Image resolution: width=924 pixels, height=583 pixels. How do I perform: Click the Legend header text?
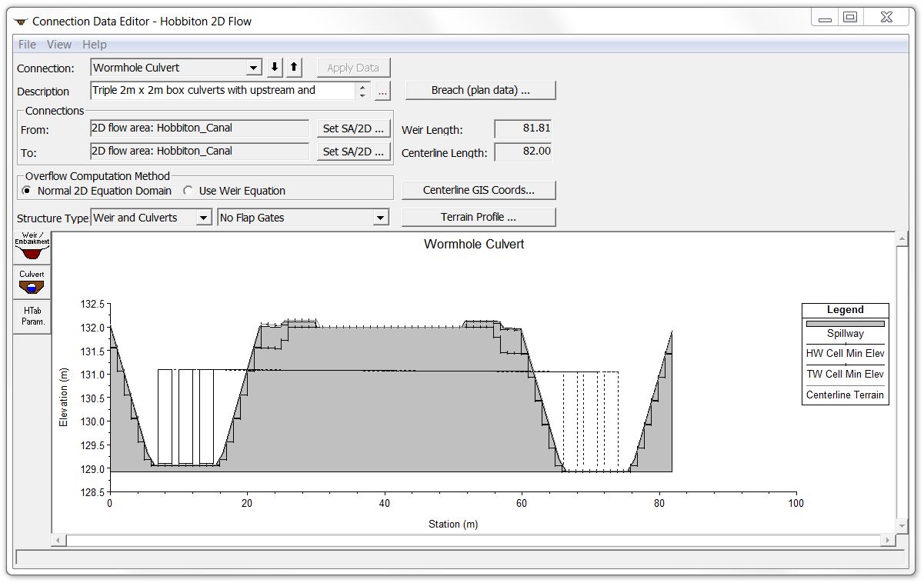point(846,310)
